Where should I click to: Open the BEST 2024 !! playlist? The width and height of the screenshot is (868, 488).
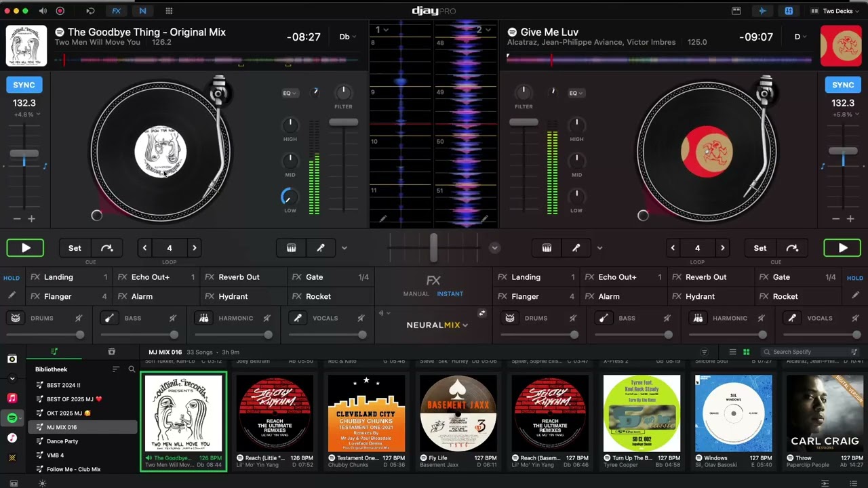click(x=82, y=385)
